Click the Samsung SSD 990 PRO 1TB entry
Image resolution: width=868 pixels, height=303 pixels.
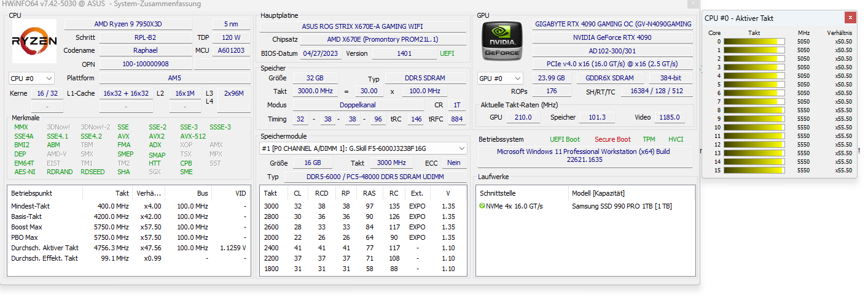(x=622, y=206)
